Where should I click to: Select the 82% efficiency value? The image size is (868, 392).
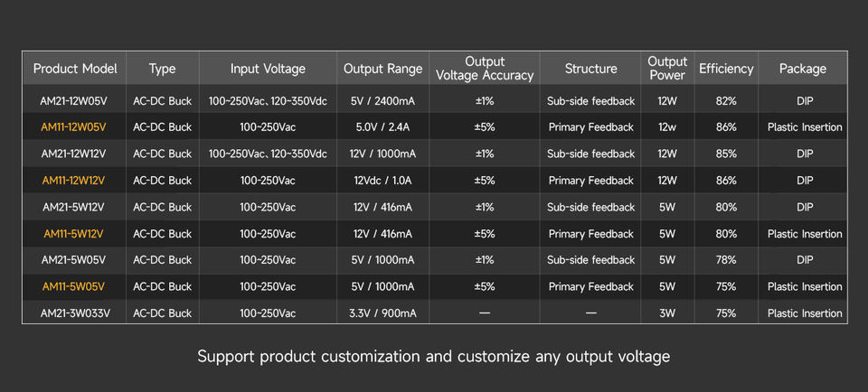coord(726,101)
